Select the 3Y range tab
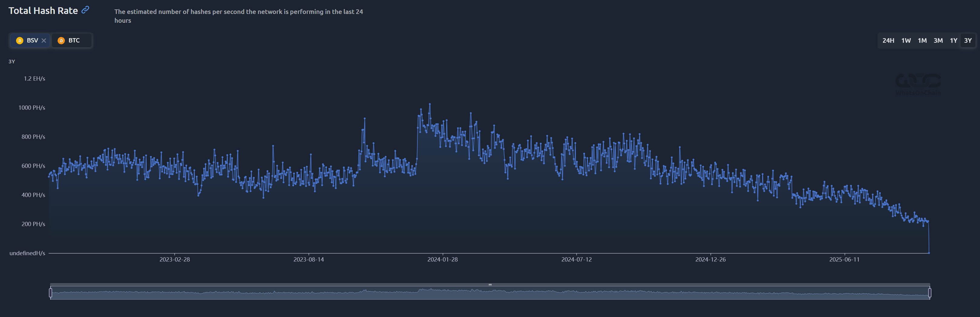This screenshot has height=317, width=980. pos(968,40)
